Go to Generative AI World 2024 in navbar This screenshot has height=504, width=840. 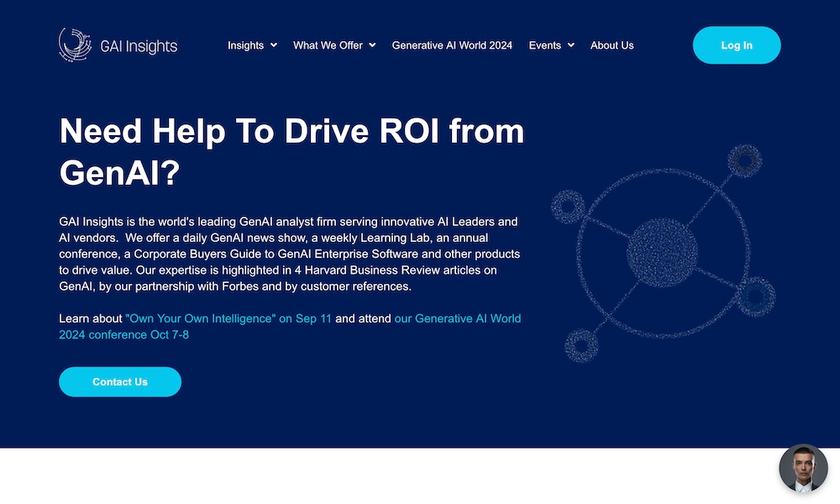pyautogui.click(x=452, y=45)
